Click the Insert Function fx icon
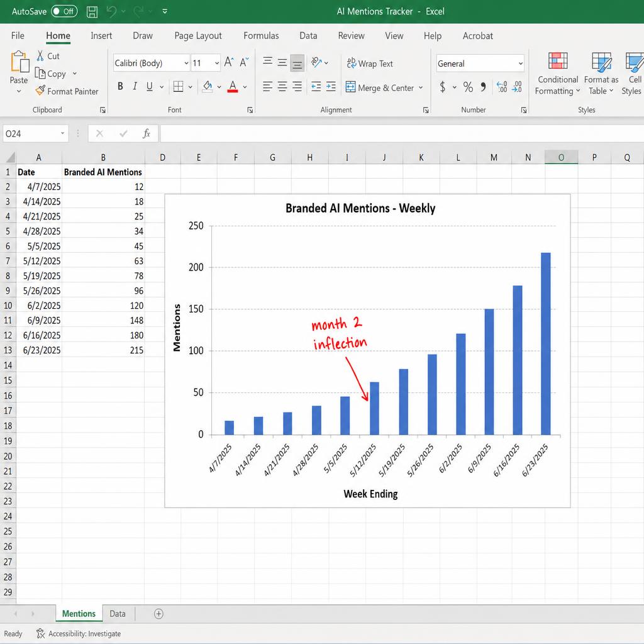The height and width of the screenshot is (644, 644). (147, 133)
